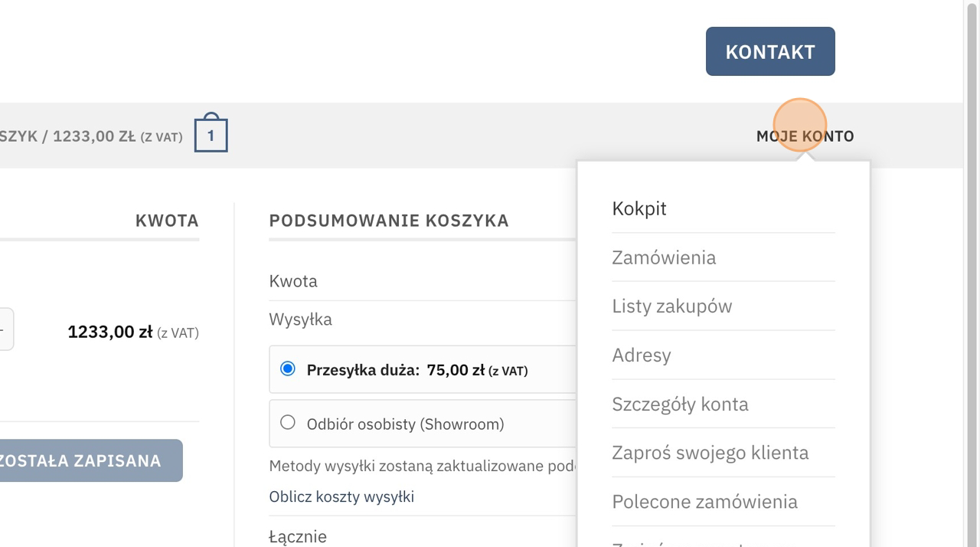Open Polecone zamówienia from the menu
Viewport: 980px width, 547px height.
[x=704, y=502]
